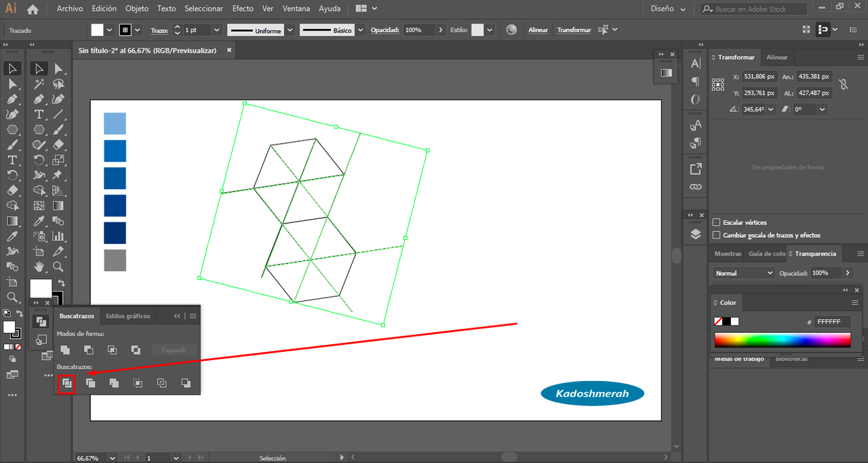Open the rotation angle dropdown in Transformar
The height and width of the screenshot is (463, 868).
click(x=772, y=109)
